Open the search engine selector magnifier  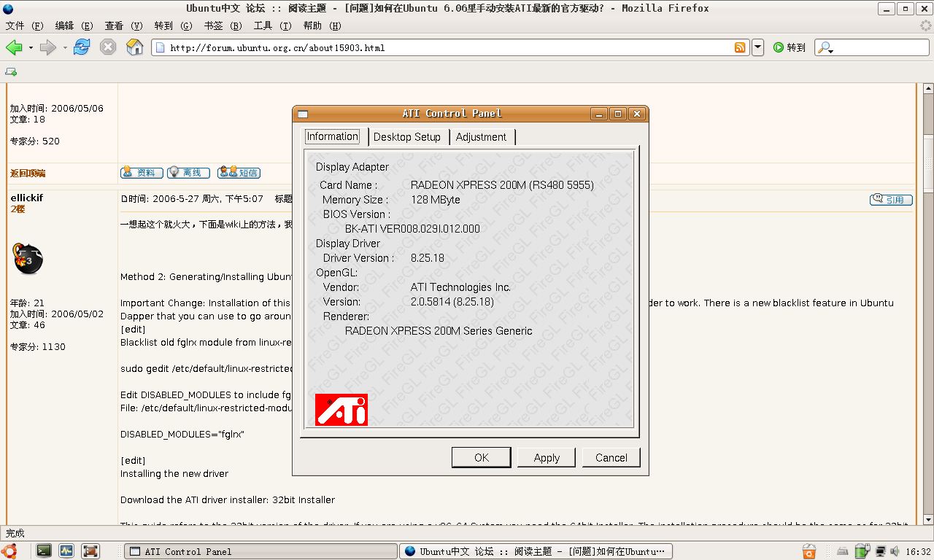click(825, 48)
